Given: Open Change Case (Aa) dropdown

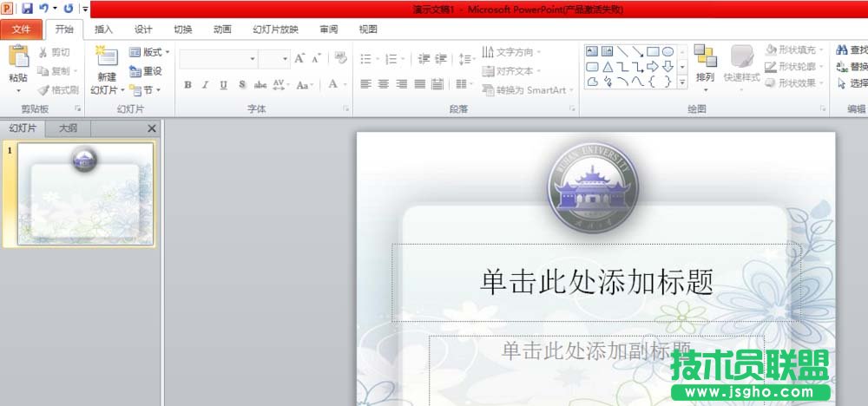Looking at the screenshot, I should pos(305,85).
